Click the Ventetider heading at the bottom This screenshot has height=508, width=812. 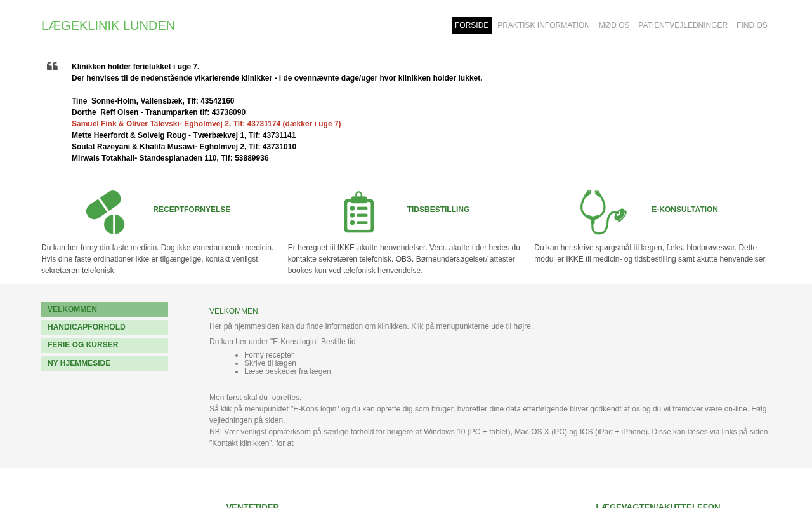(x=252, y=505)
